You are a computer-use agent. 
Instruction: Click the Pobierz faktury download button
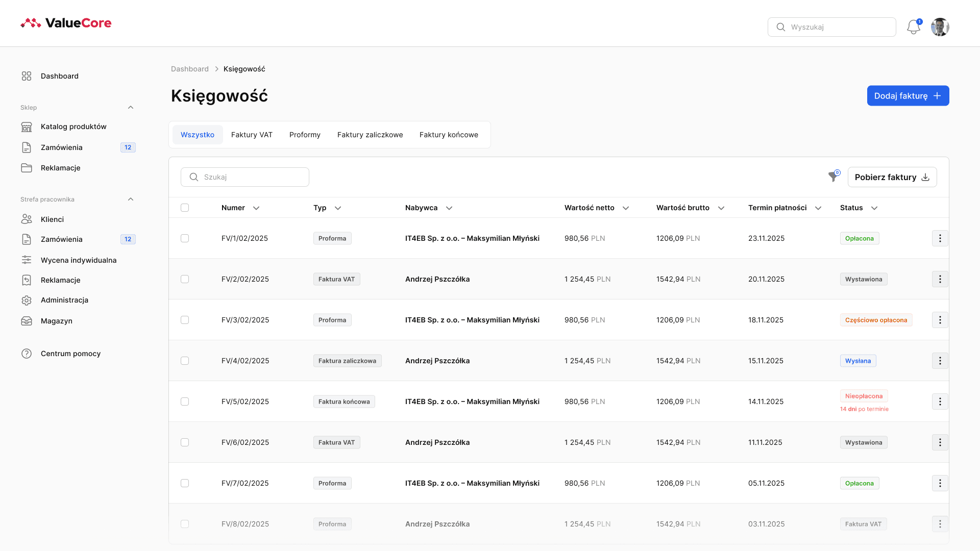point(892,177)
